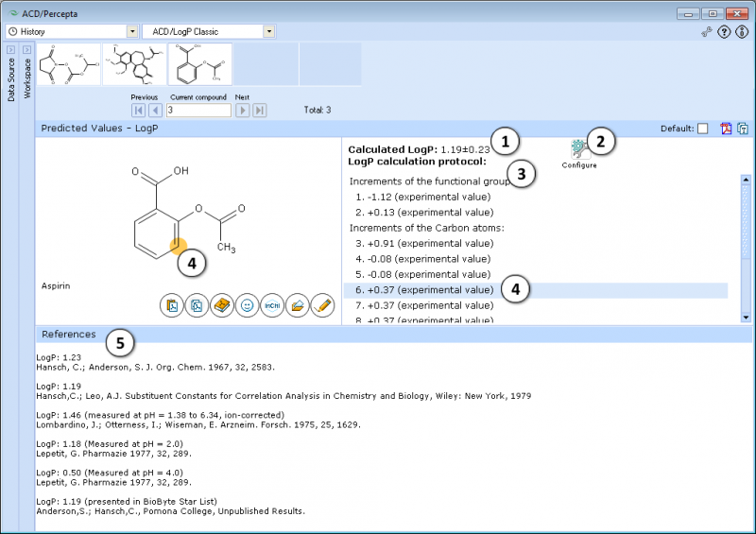
Task: Click the copy icon next to the PDF icon
Action: click(743, 129)
